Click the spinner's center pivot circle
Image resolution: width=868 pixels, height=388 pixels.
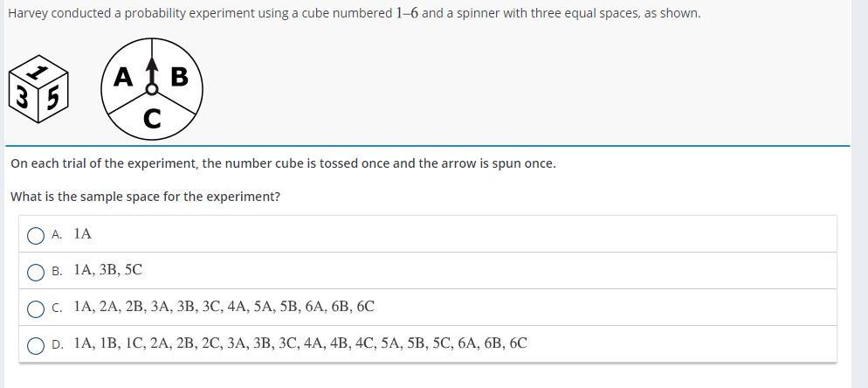point(152,89)
